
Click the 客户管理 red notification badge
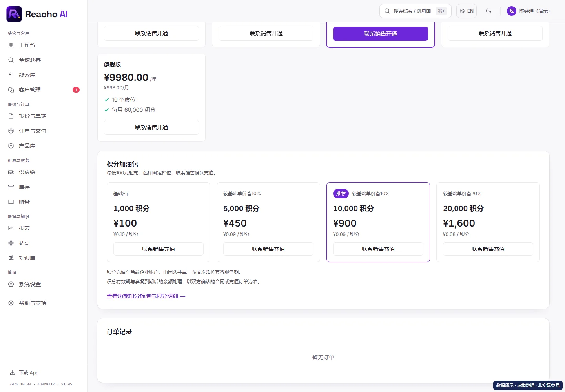point(76,90)
